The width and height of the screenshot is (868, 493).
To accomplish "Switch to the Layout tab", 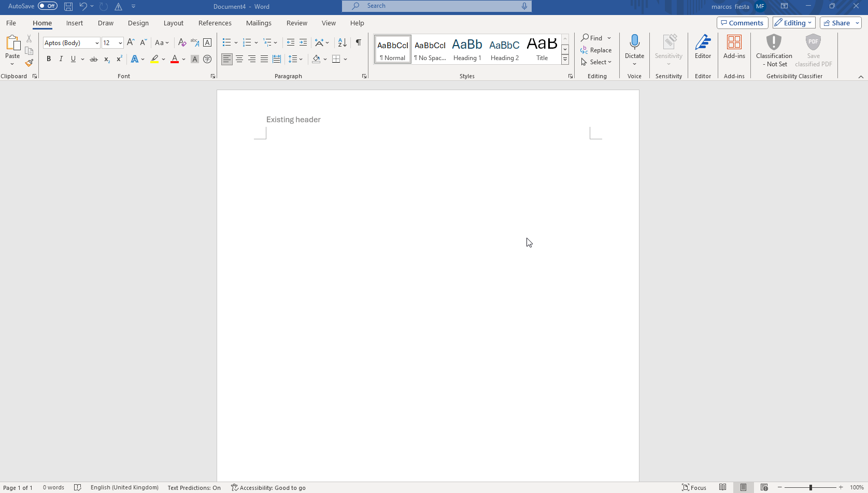I will (173, 23).
